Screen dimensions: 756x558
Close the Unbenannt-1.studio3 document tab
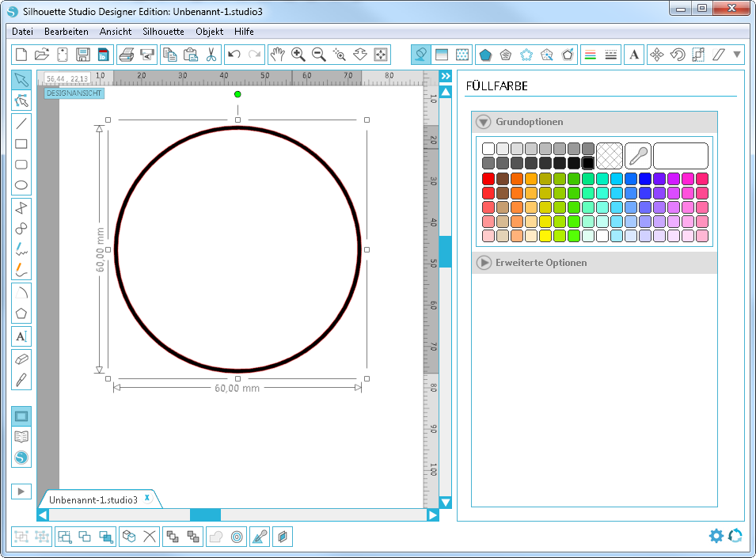[x=146, y=499]
